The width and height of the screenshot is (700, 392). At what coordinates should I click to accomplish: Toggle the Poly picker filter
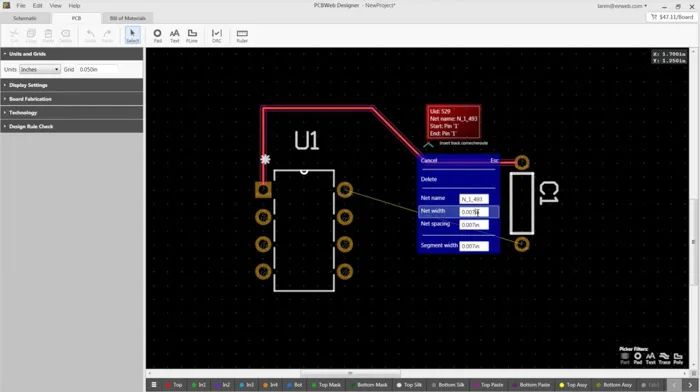point(678,358)
